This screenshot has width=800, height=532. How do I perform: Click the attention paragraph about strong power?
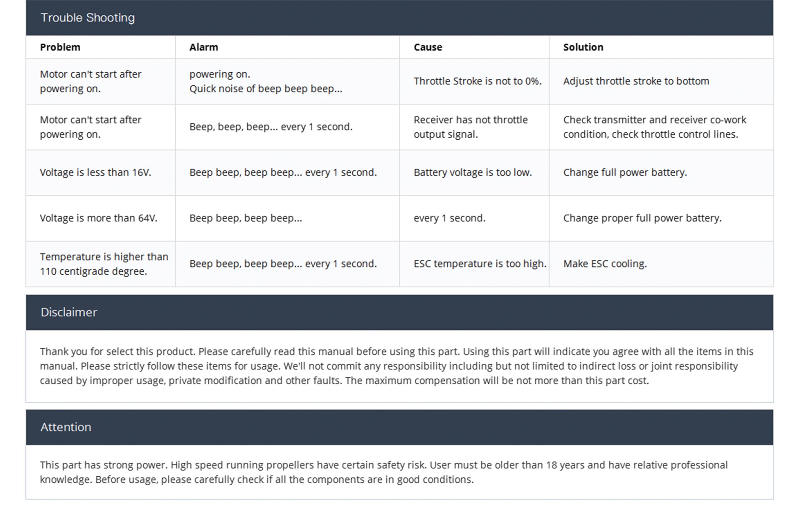(383, 472)
